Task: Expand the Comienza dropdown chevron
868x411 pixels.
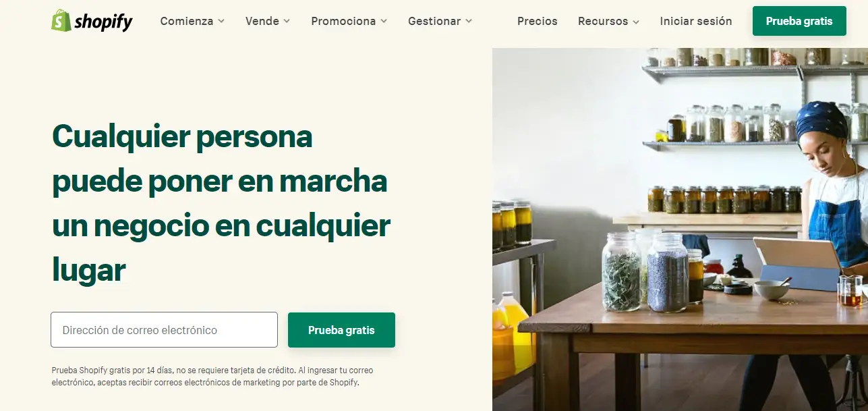Action: point(222,22)
